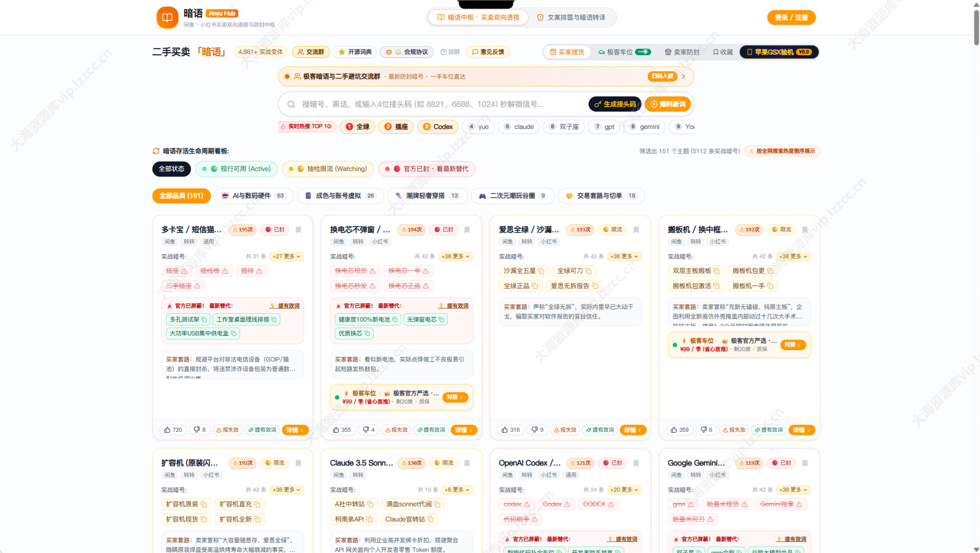Toggle 按全网搜索热度倒序展示 sorting
The image size is (980, 553).
click(x=782, y=151)
